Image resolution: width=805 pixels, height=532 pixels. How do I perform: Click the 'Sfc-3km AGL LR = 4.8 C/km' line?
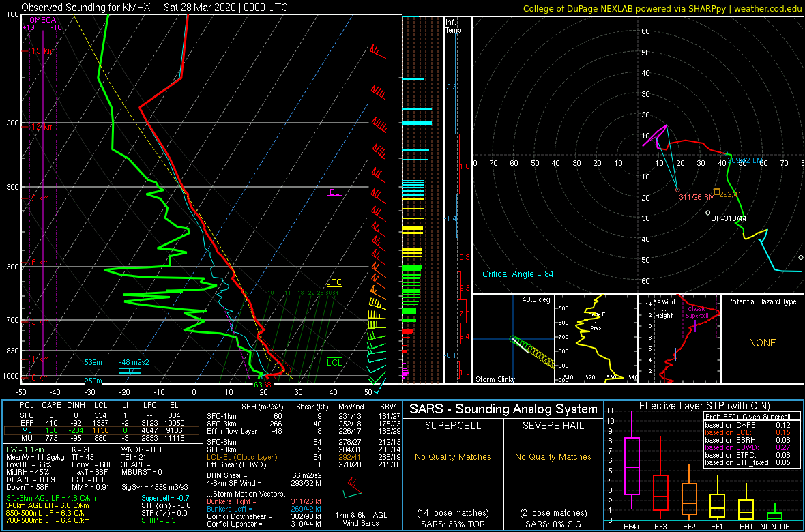point(51,498)
